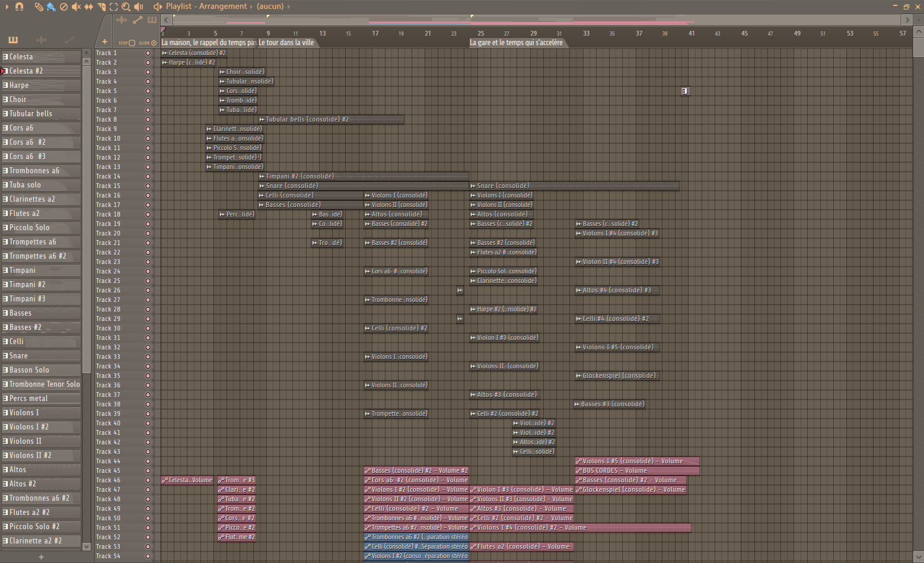
Task: Add new item with plus below picker
Action: pos(41,557)
